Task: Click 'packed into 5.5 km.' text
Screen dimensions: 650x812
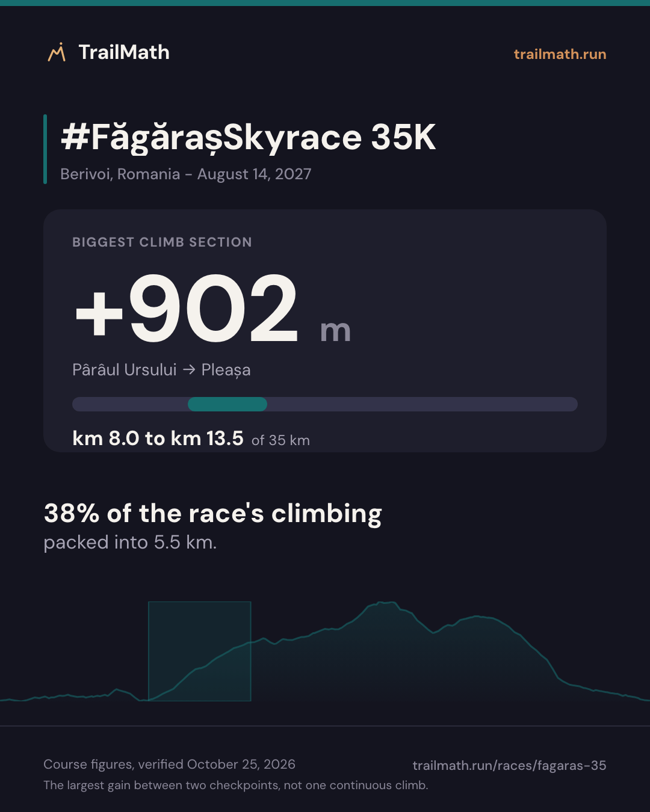Action: click(x=130, y=543)
